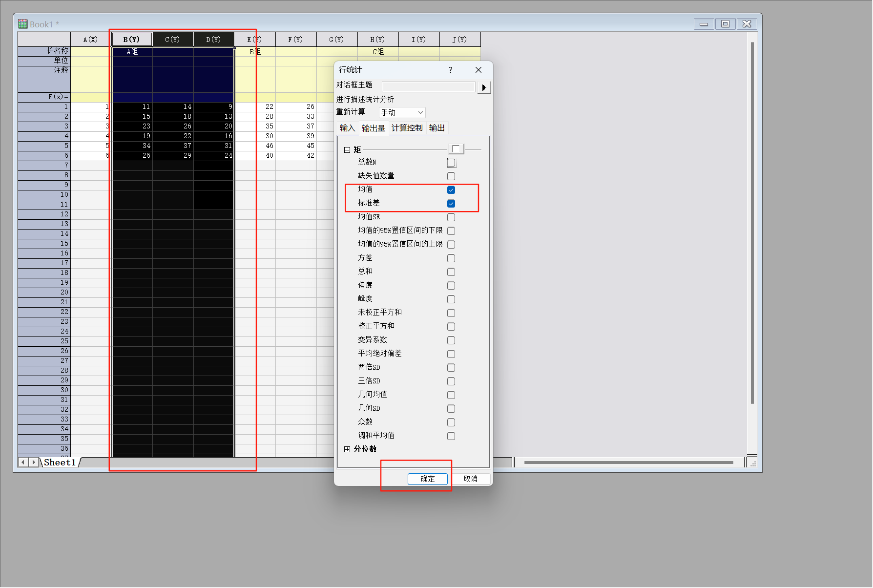873x588 pixels.
Task: Switch to 输入 tab
Action: (347, 128)
